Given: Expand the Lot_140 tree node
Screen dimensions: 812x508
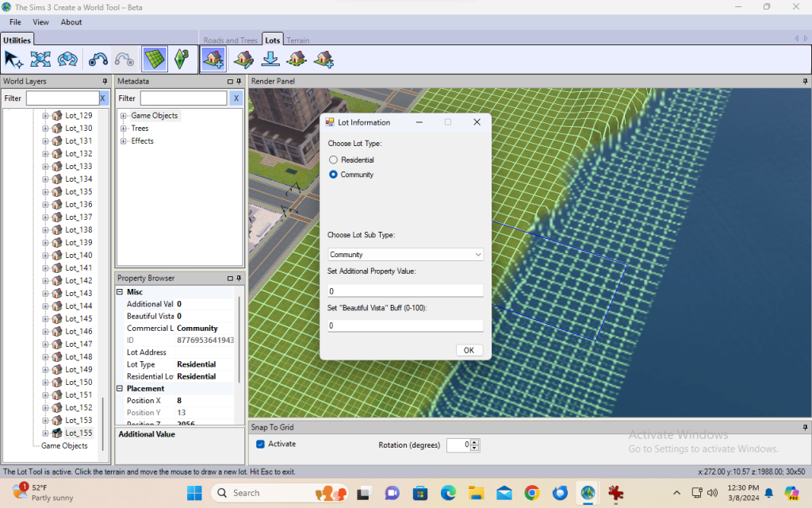Looking at the screenshot, I should coord(46,256).
